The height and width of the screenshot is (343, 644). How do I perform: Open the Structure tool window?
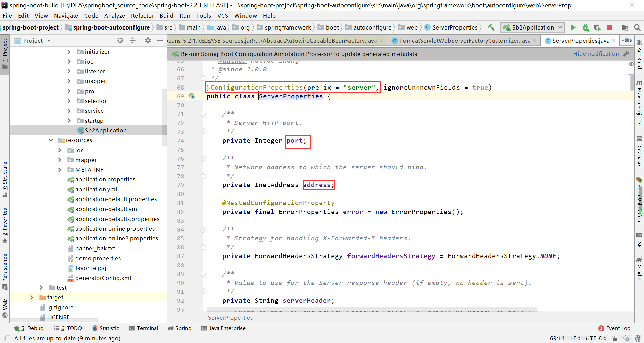tap(5, 179)
